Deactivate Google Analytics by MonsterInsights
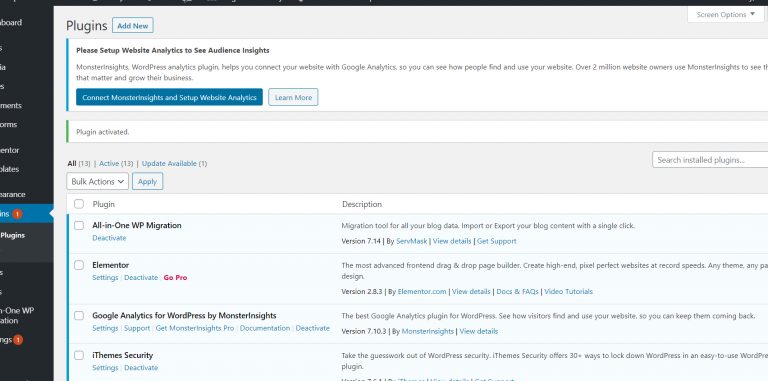This screenshot has height=381, width=768. click(x=312, y=328)
